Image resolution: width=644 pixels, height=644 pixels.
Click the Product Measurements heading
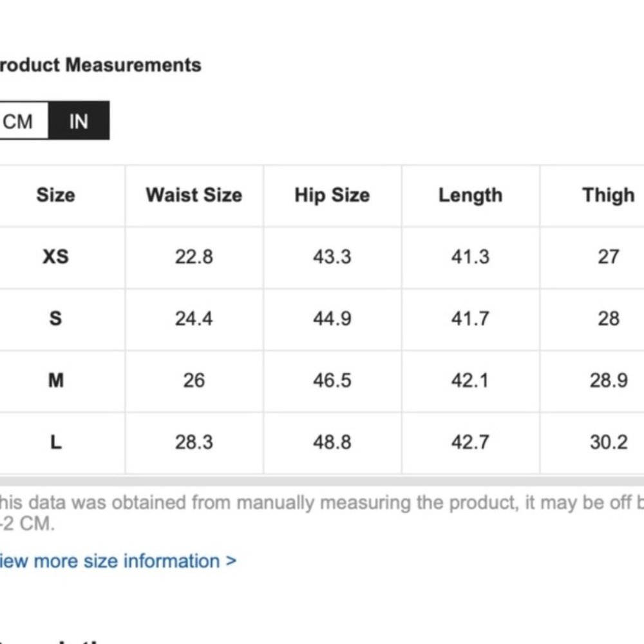[100, 65]
